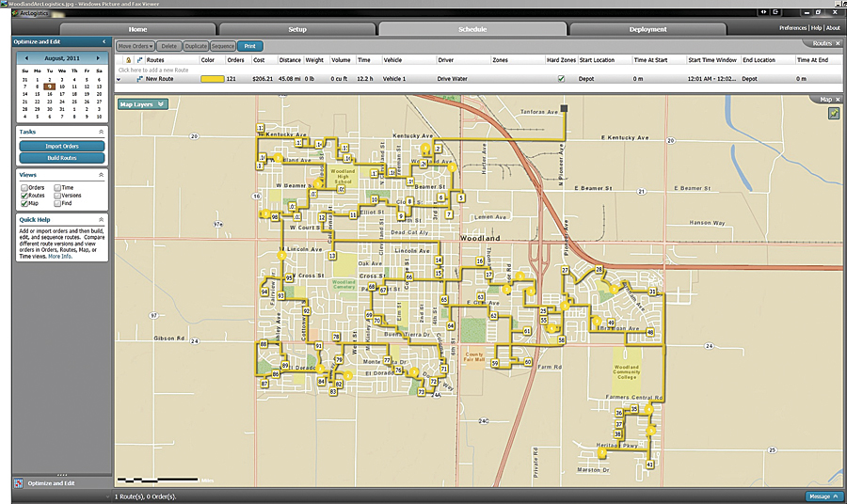Toggle the Orders view checkbox

click(x=24, y=188)
